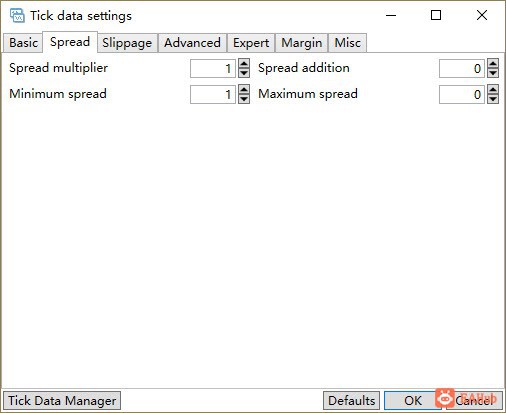Go to the Advanced tab
The height and width of the screenshot is (413, 506).
point(192,43)
